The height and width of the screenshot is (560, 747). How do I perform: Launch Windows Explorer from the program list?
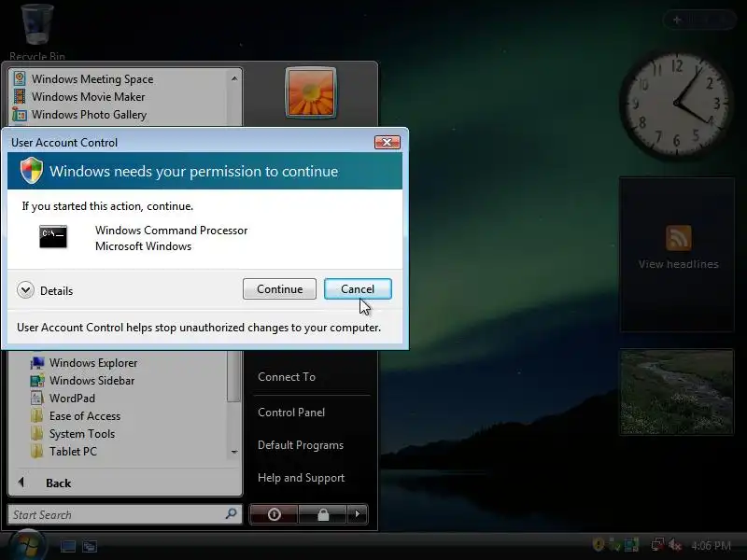pyautogui.click(x=93, y=363)
